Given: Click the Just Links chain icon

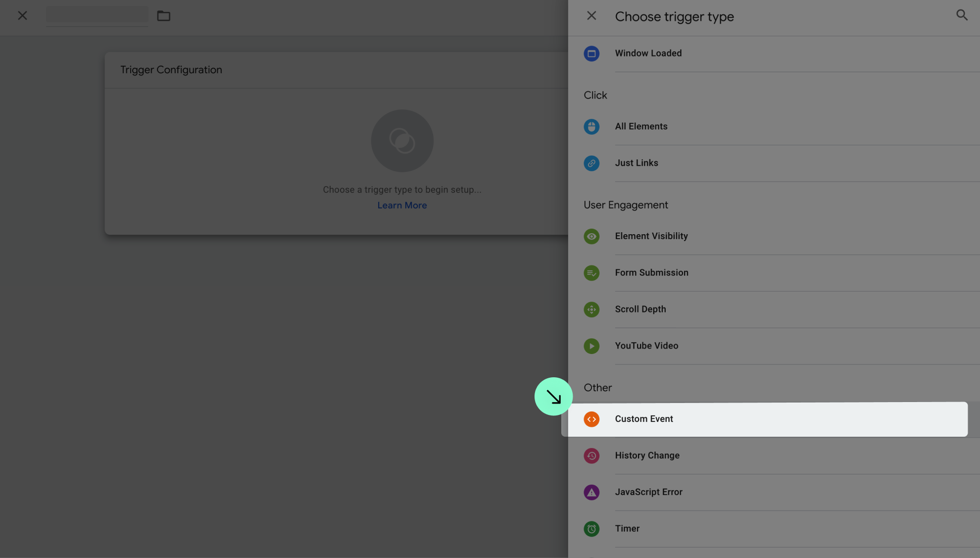Looking at the screenshot, I should click(x=591, y=163).
